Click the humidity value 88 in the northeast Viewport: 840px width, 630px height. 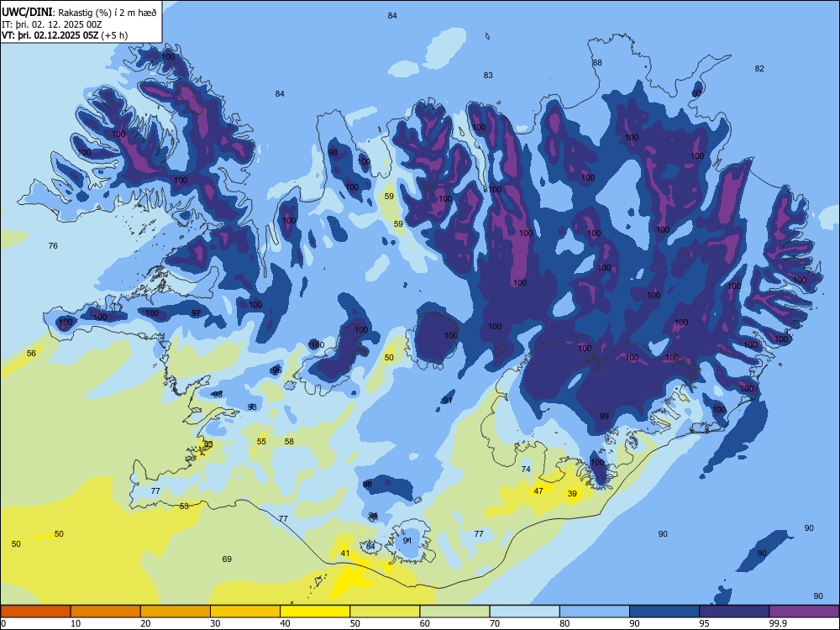coord(597,62)
